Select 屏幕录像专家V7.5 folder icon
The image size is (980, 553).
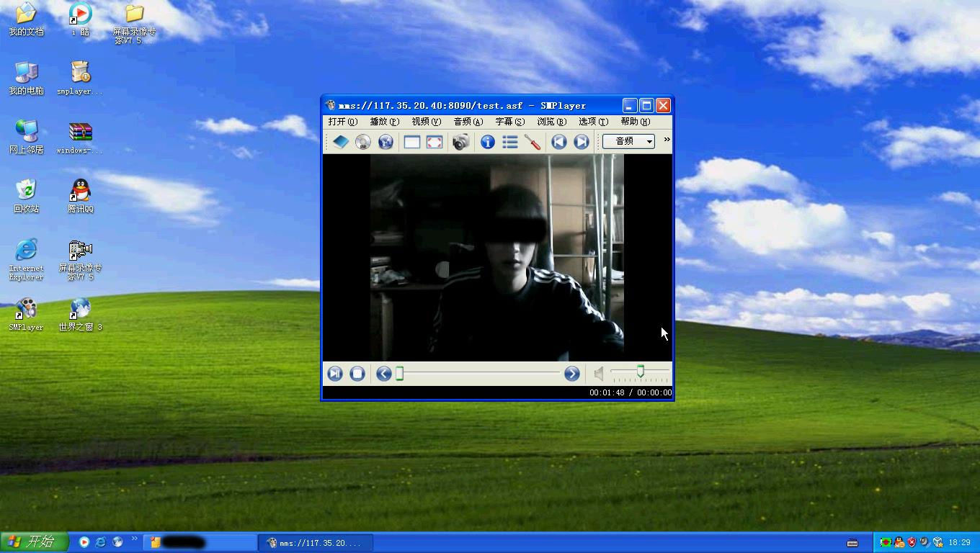134,24
